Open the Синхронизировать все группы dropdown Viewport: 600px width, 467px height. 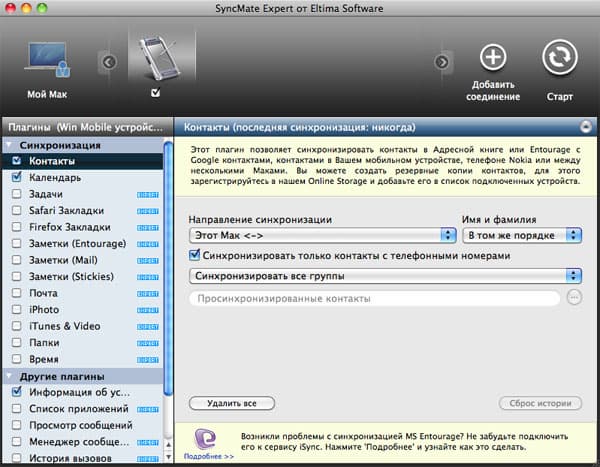(385, 276)
